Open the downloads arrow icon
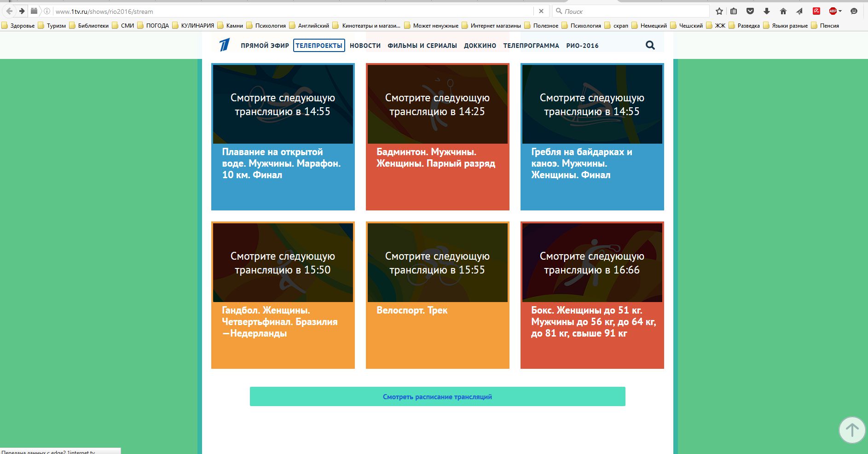The width and height of the screenshot is (868, 454). (767, 12)
